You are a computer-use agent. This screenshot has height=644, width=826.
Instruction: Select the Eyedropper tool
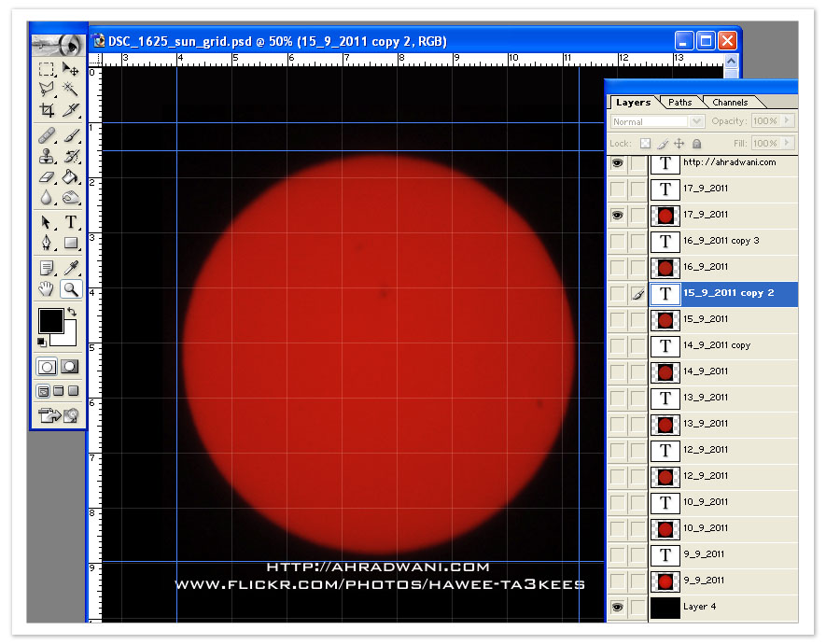coord(71,268)
